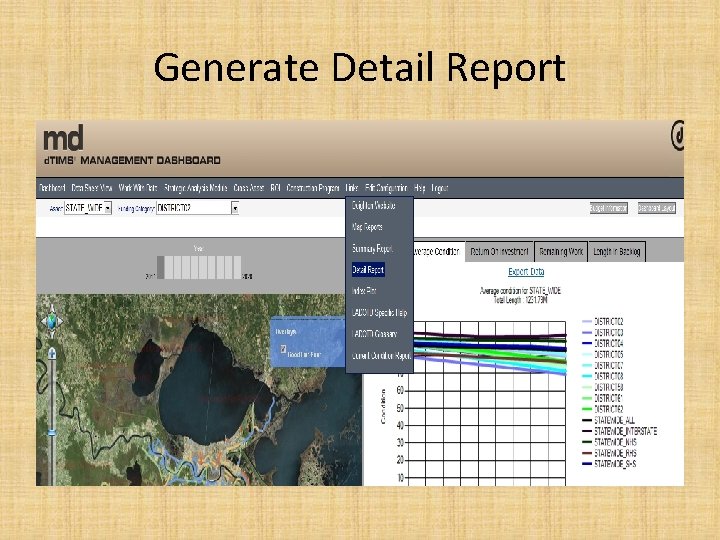Click the first block of the Year slider
This screenshot has height=540, width=720.
[x=160, y=267]
